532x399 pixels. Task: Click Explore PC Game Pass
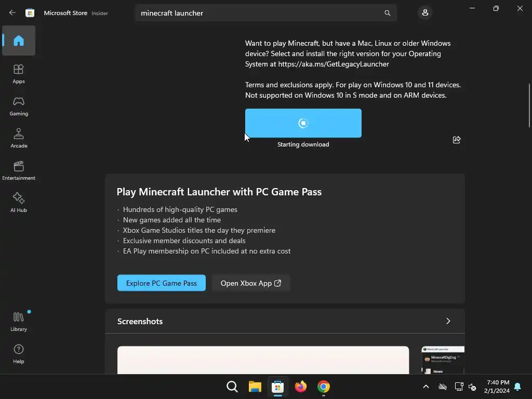pos(162,283)
